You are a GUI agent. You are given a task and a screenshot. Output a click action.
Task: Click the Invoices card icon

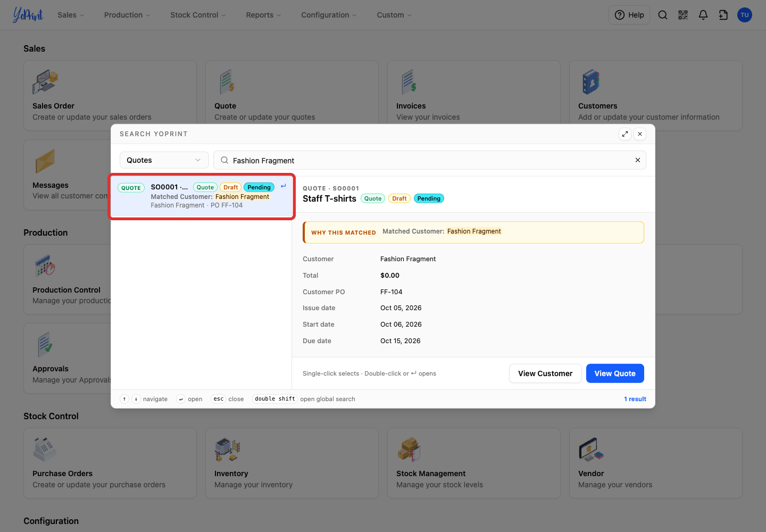(409, 82)
